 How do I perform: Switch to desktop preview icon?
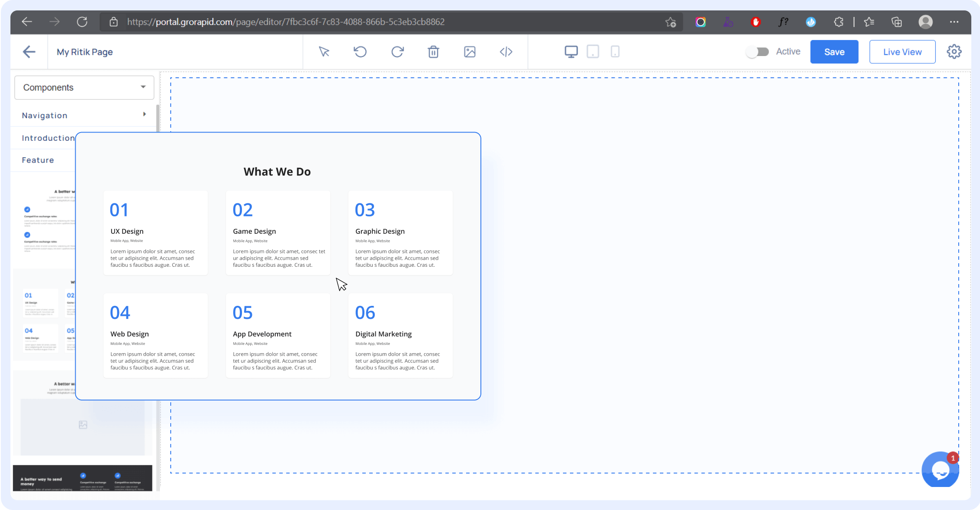pos(571,52)
